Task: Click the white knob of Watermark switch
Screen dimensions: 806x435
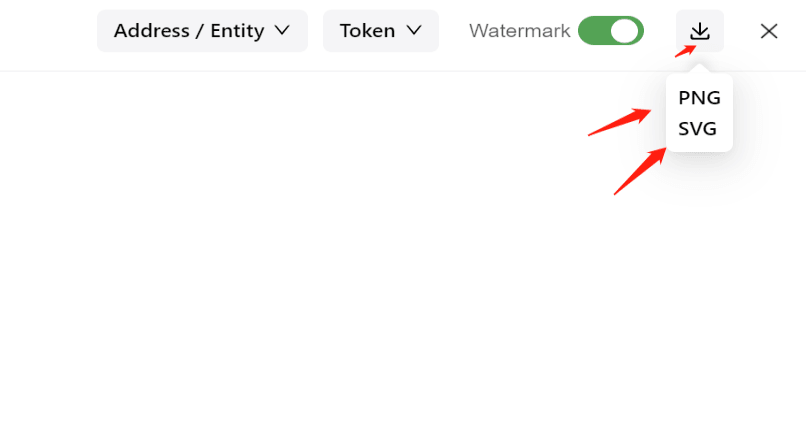Action: tap(625, 31)
